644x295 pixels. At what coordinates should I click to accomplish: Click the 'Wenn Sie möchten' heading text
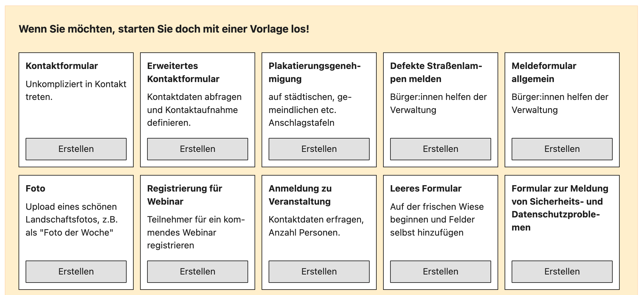(x=164, y=29)
